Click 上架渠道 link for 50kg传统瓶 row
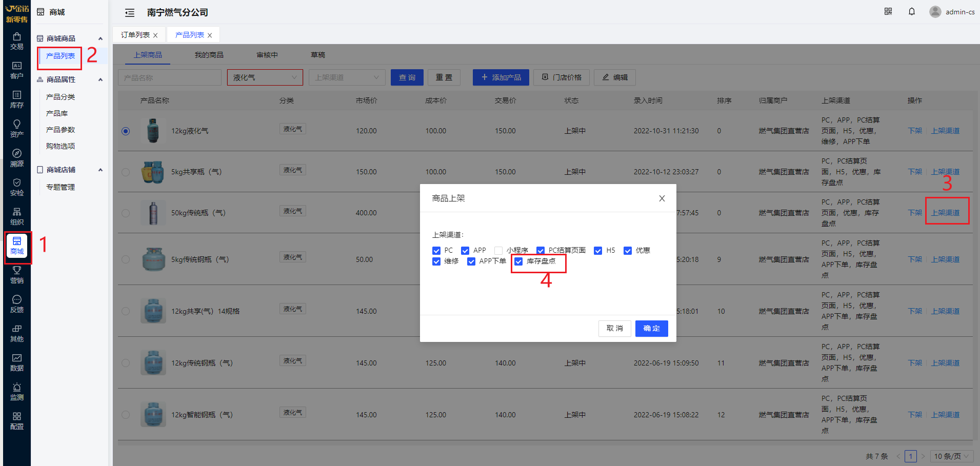This screenshot has height=466, width=980. click(x=945, y=213)
